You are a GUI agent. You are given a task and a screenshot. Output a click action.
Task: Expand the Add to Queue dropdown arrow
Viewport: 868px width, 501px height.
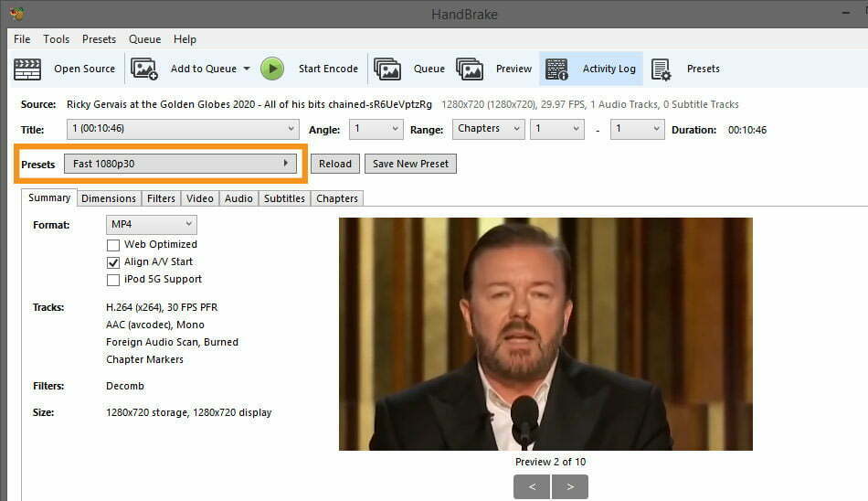(x=247, y=69)
